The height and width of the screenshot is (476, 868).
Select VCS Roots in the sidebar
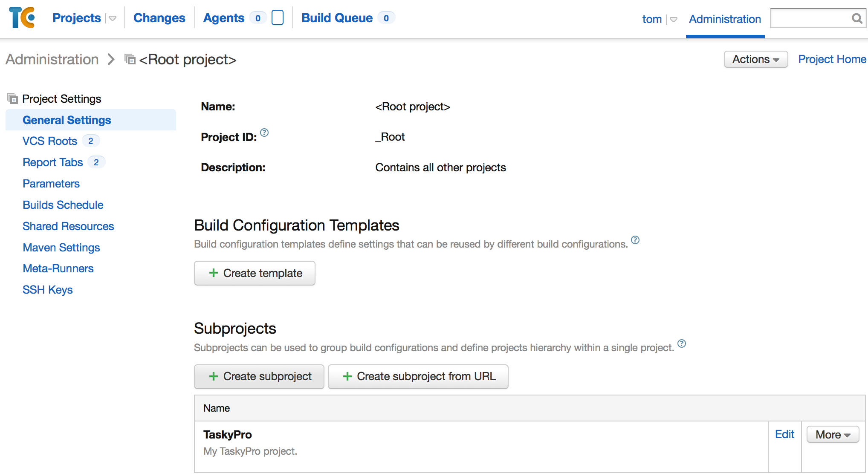pyautogui.click(x=50, y=141)
